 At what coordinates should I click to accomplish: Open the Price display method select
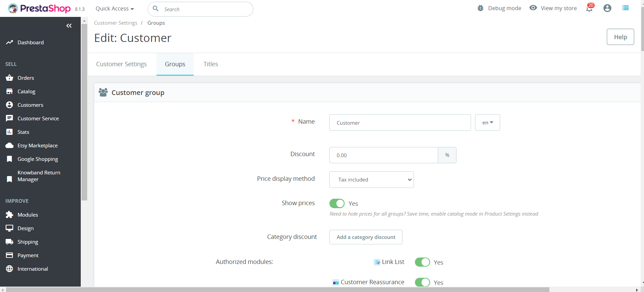click(x=371, y=179)
